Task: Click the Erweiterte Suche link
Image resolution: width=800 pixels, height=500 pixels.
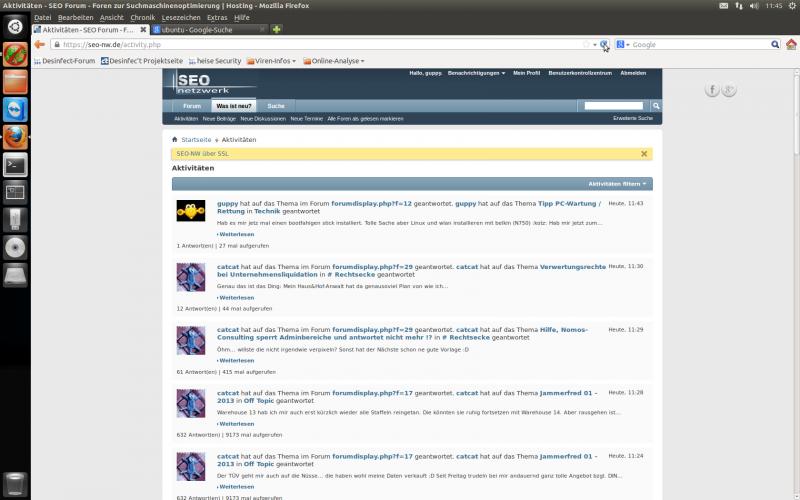Action: tap(632, 118)
